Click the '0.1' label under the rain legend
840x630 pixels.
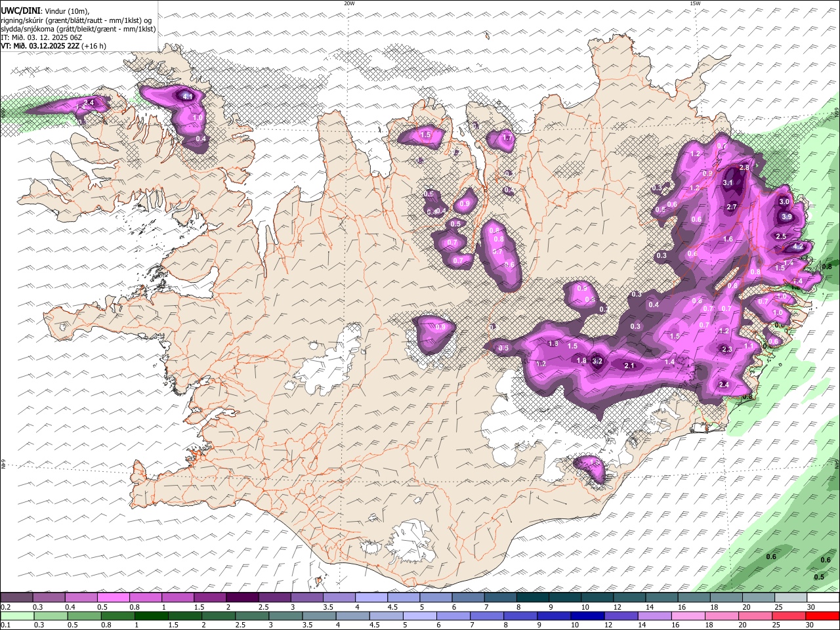point(5,625)
